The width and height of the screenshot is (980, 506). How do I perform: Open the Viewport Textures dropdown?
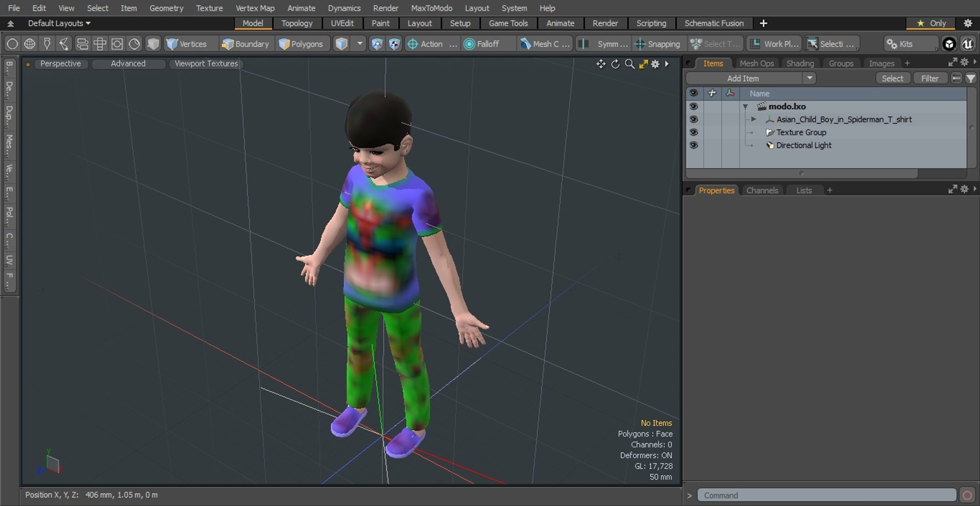206,64
